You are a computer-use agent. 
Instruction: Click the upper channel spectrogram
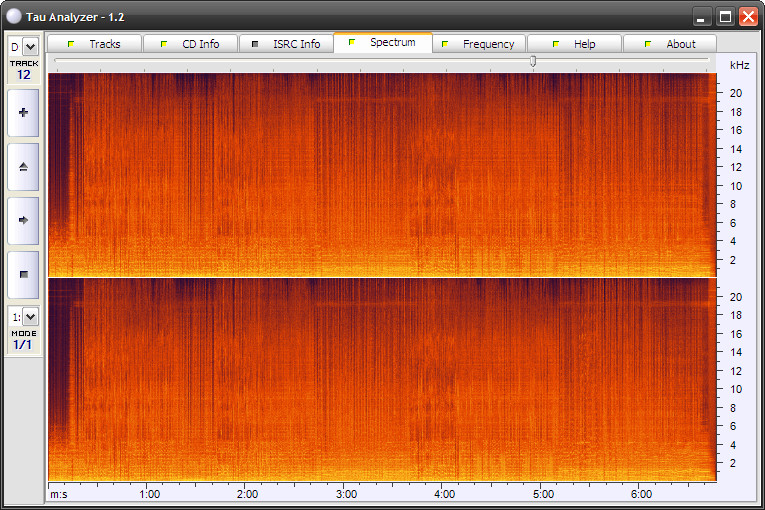[x=382, y=175]
